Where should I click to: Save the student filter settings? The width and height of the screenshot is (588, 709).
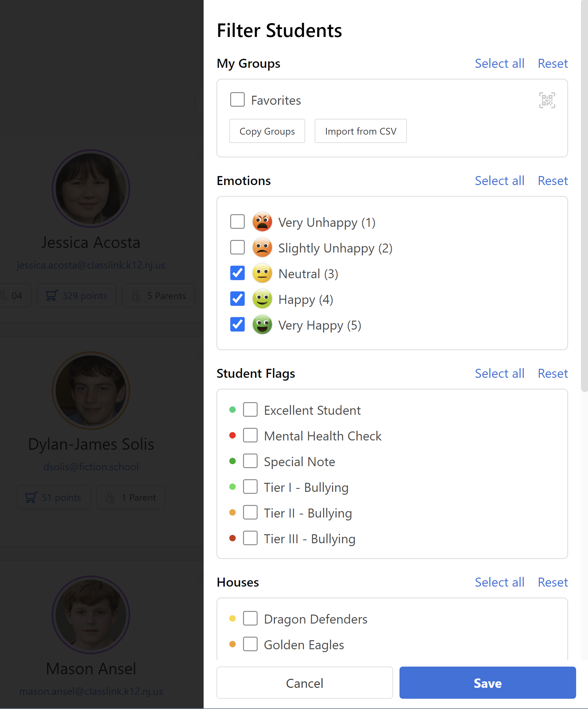pos(487,683)
